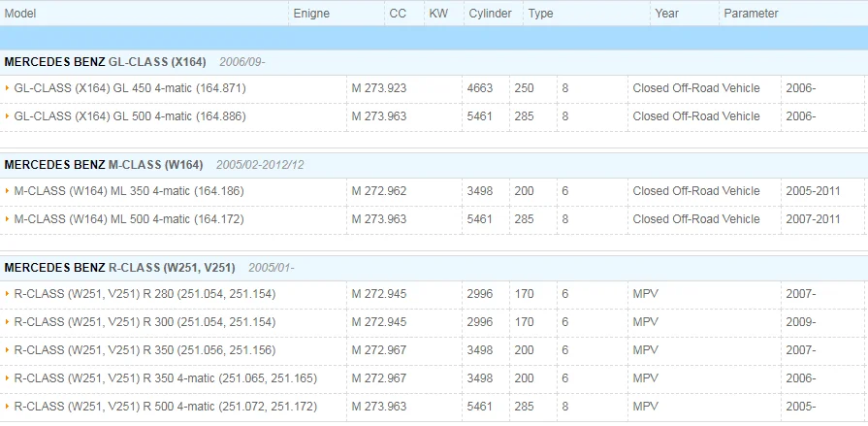Click year 2005- in R 500 row
This screenshot has height=426, width=868.
(800, 407)
